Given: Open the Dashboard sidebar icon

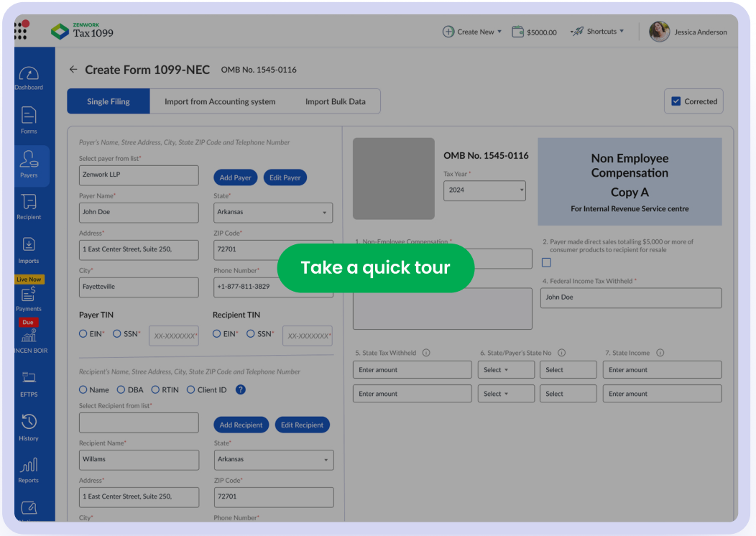Looking at the screenshot, I should click(x=29, y=78).
